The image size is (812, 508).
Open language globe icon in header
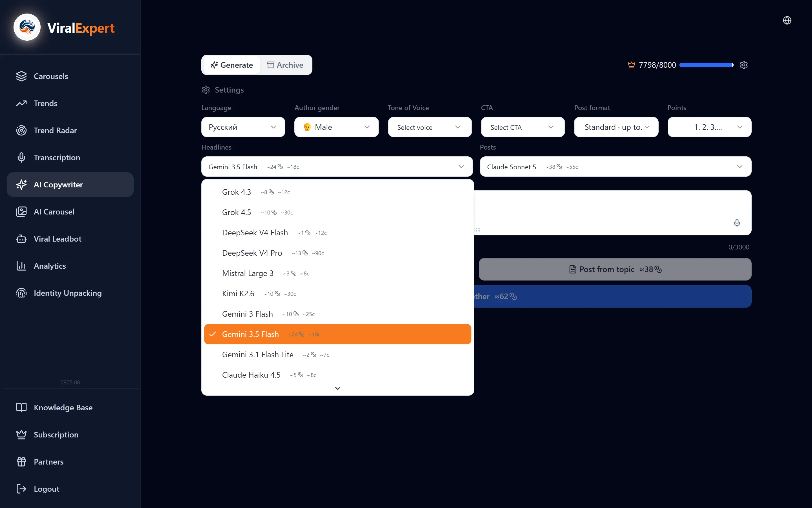tap(787, 21)
